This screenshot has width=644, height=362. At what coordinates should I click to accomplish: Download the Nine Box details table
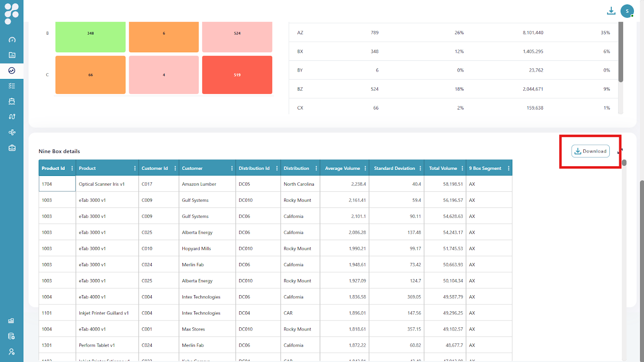pyautogui.click(x=590, y=151)
